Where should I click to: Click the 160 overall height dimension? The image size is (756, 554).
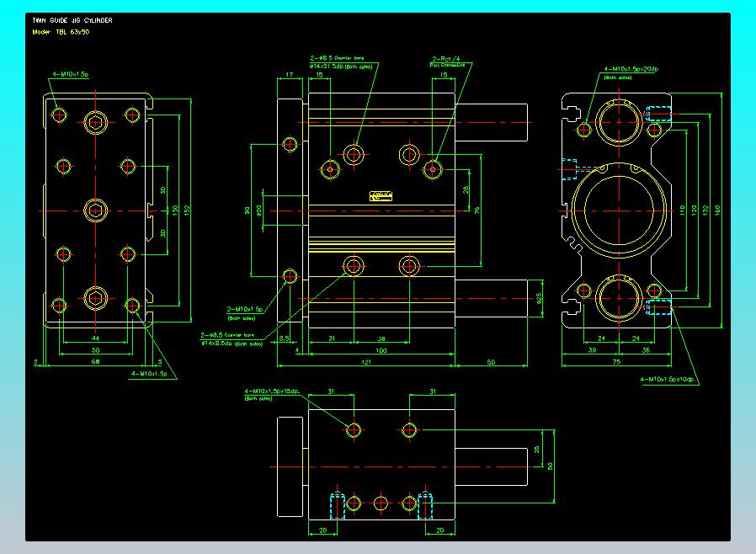[x=717, y=210]
